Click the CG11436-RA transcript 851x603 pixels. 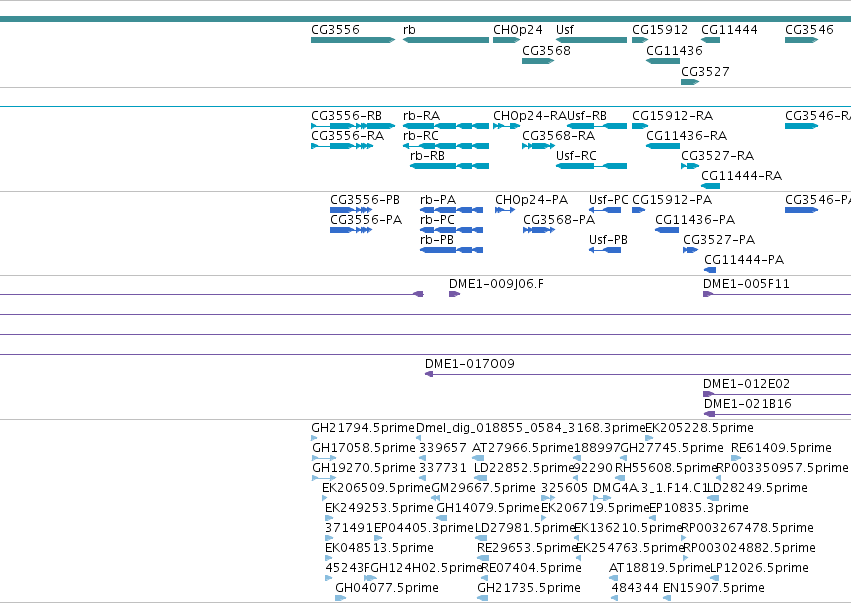tap(663, 146)
